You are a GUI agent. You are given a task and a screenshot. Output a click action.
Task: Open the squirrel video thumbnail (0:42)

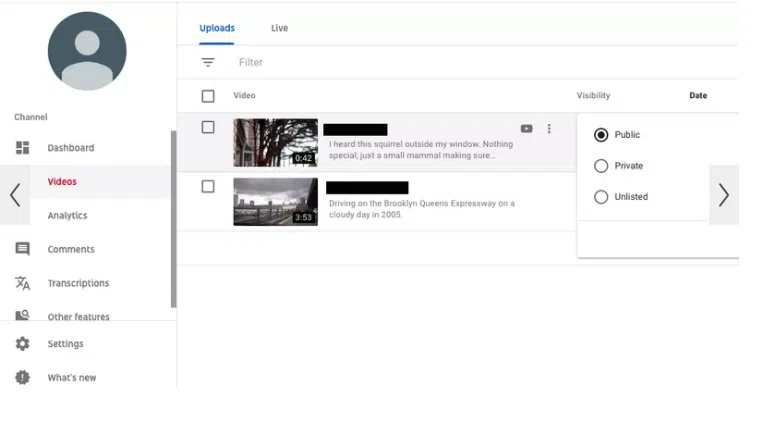click(275, 143)
